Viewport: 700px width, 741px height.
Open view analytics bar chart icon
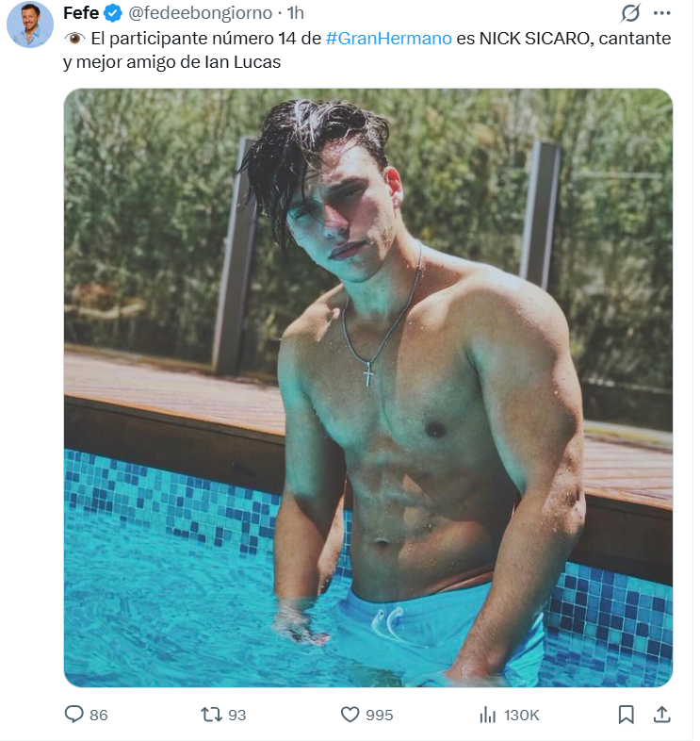(x=487, y=715)
